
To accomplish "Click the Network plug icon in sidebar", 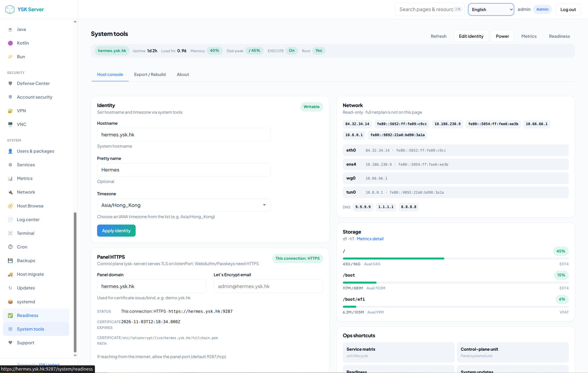I will 10,192.
